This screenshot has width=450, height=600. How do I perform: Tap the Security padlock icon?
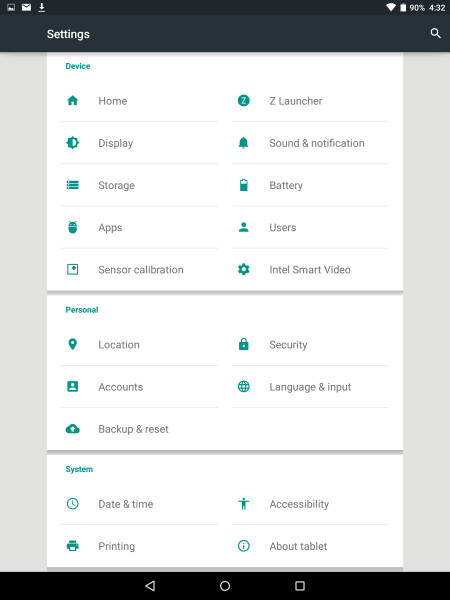pos(243,344)
